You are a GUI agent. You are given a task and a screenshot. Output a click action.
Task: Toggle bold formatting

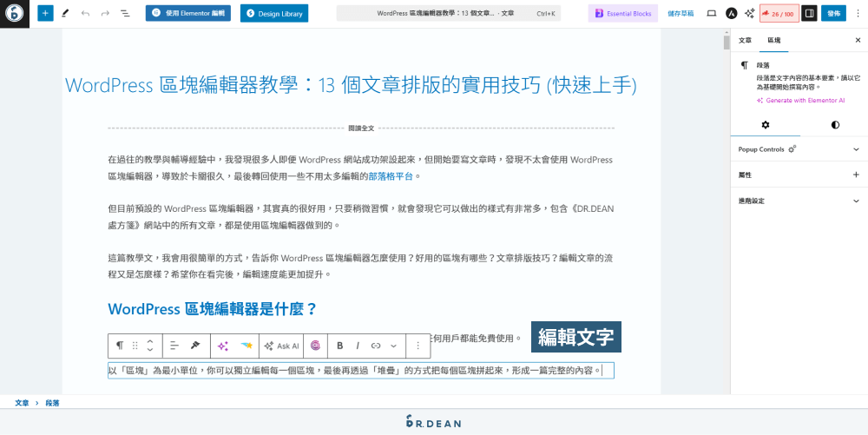tap(340, 346)
